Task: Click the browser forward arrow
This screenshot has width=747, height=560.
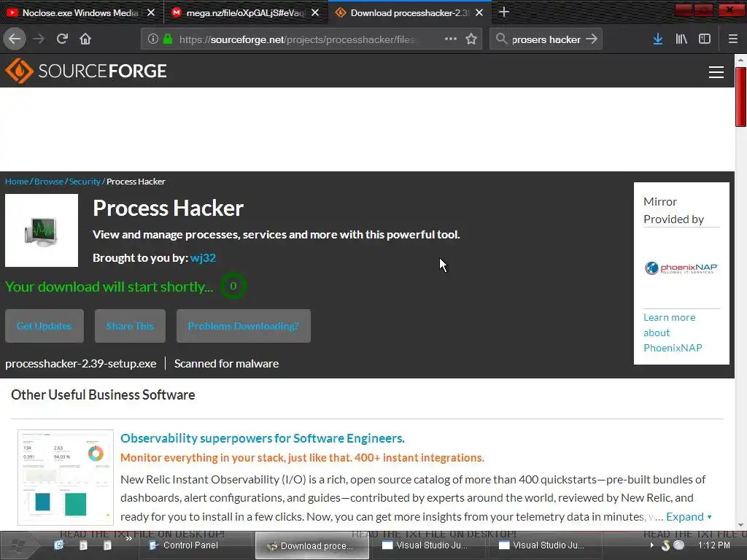Action: [39, 39]
